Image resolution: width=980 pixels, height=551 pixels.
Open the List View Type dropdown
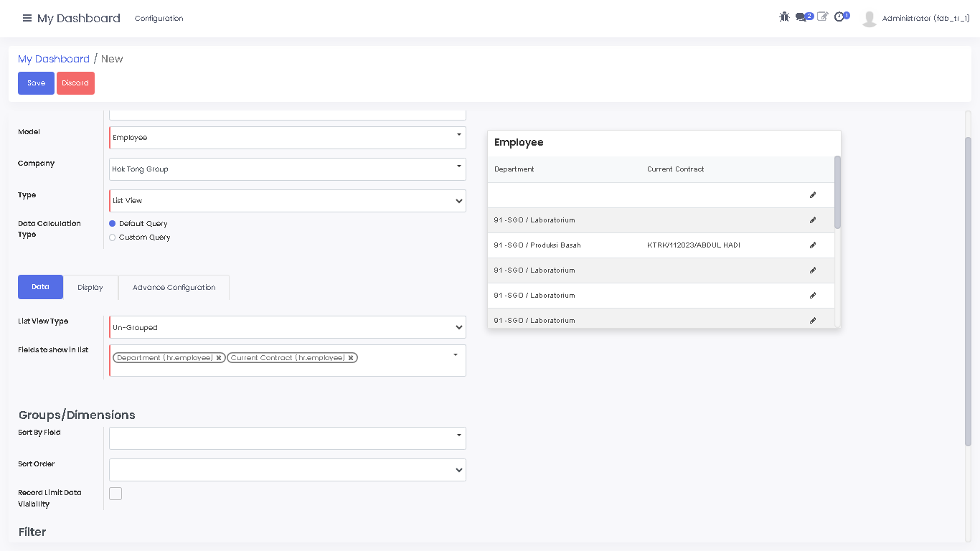point(287,328)
